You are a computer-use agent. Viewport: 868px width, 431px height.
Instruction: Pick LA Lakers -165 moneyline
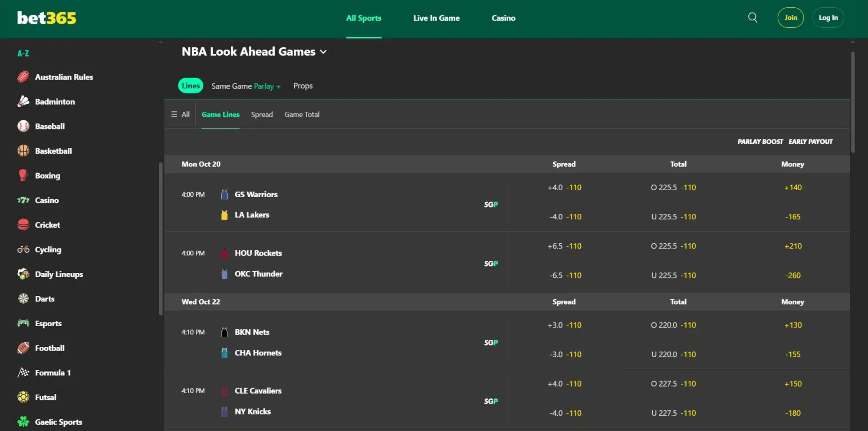tap(793, 217)
